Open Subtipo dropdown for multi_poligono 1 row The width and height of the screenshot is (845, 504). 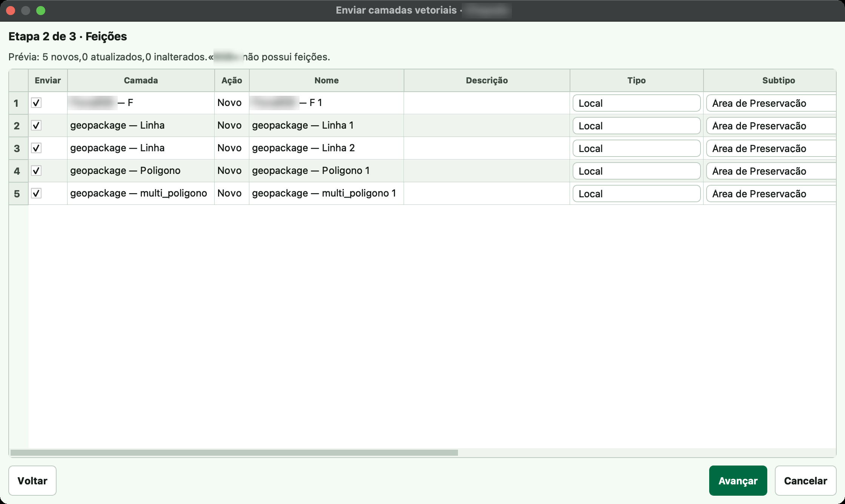click(771, 194)
